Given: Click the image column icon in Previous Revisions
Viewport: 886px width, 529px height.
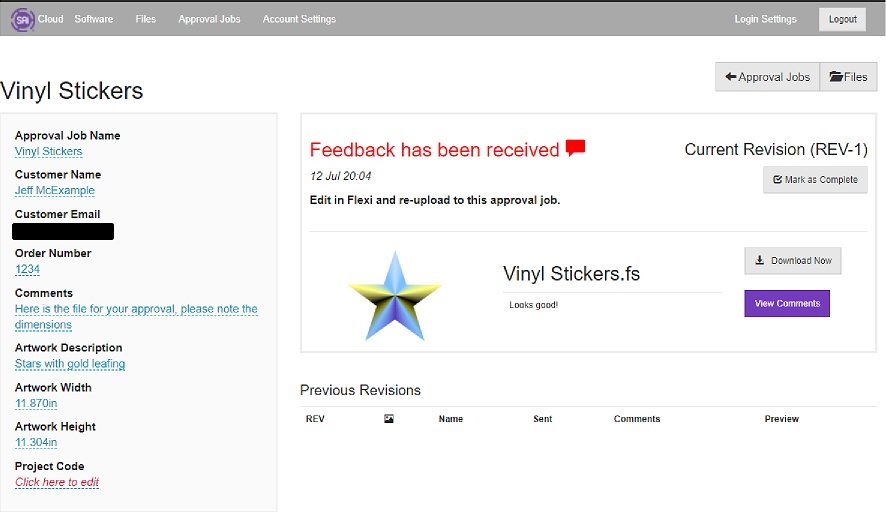Looking at the screenshot, I should [389, 419].
